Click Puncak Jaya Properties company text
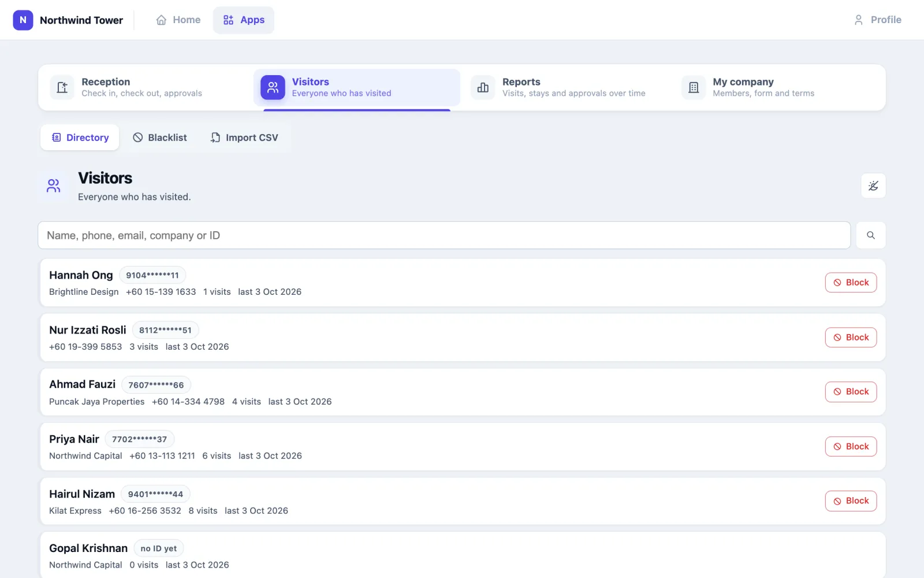This screenshot has width=924, height=578. [97, 402]
